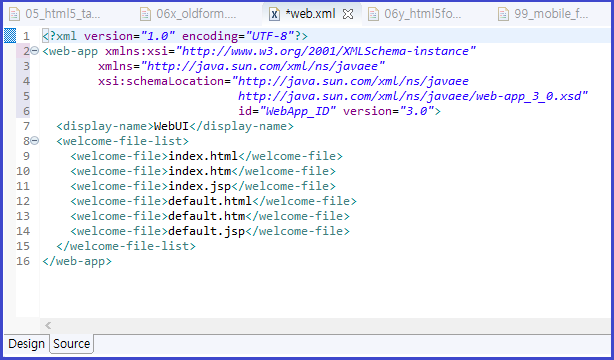Click the 99_mobile_f file icon
The width and height of the screenshot is (614, 360).
tap(503, 14)
